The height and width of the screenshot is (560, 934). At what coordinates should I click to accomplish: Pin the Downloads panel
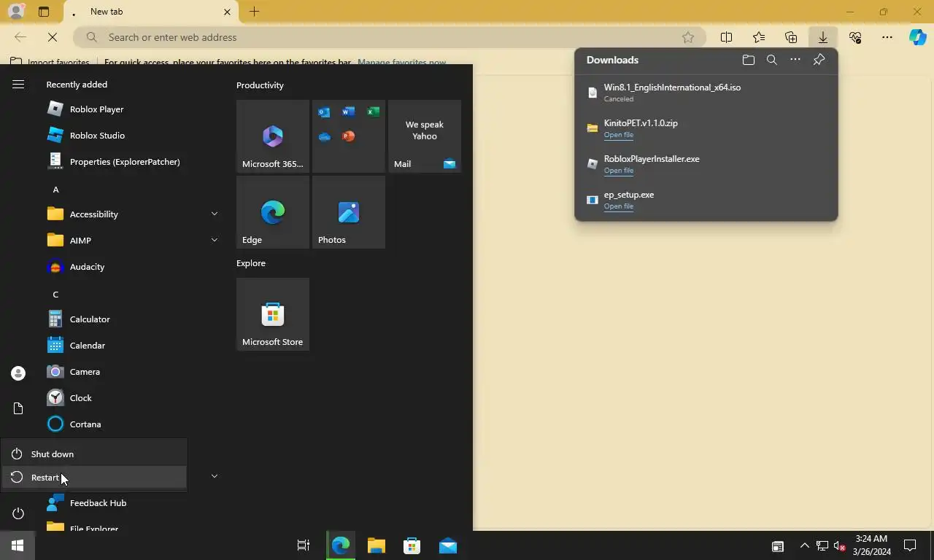(819, 60)
